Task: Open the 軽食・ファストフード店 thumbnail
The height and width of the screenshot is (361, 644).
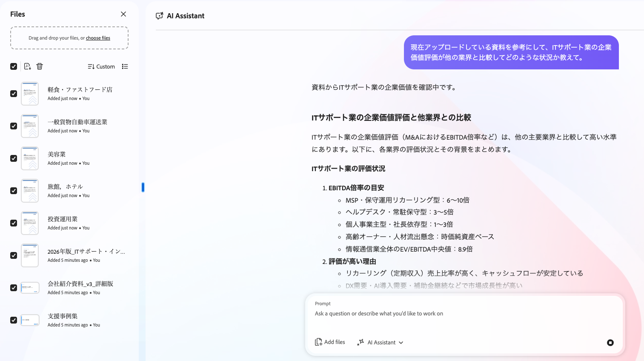Action: pos(30,94)
